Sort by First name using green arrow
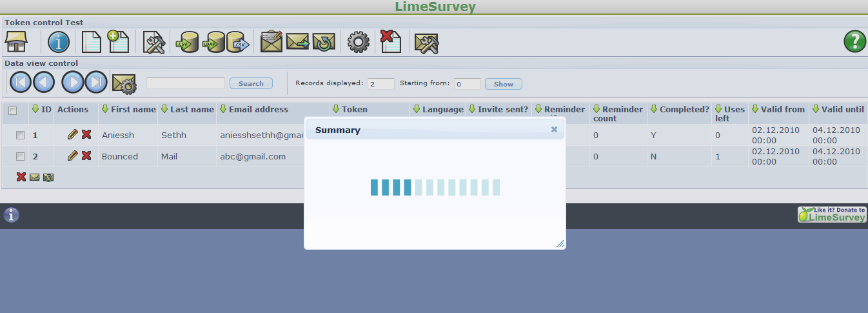 105,109
